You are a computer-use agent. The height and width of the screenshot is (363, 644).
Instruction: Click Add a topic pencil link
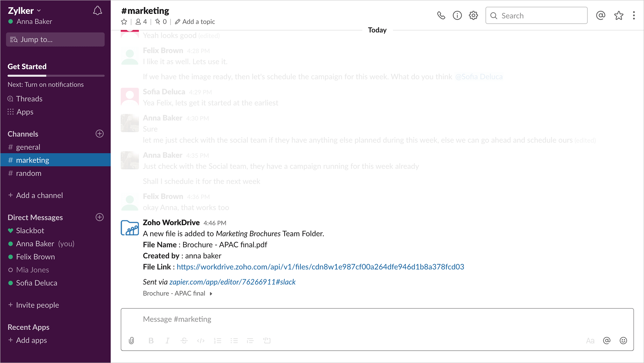[x=195, y=22]
